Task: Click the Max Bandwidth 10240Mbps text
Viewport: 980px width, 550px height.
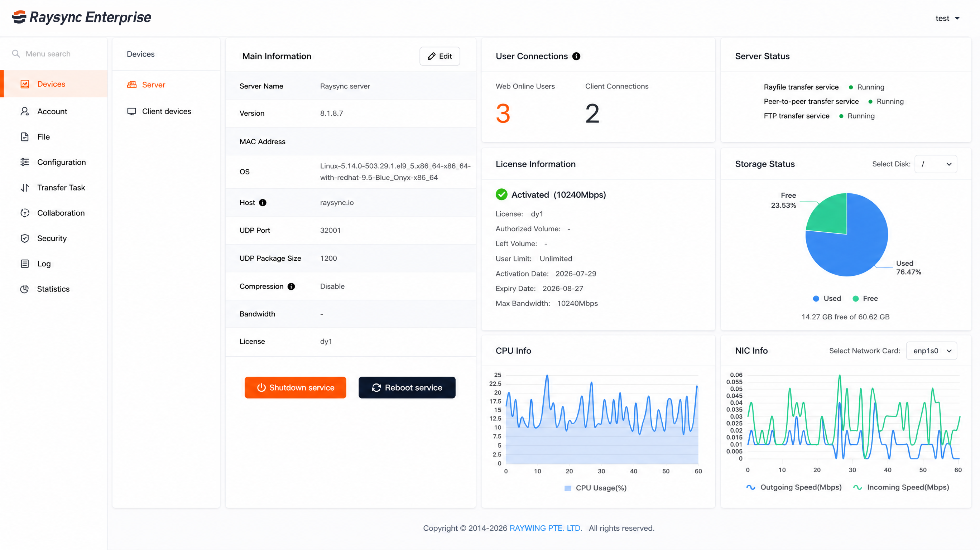Action: (546, 304)
